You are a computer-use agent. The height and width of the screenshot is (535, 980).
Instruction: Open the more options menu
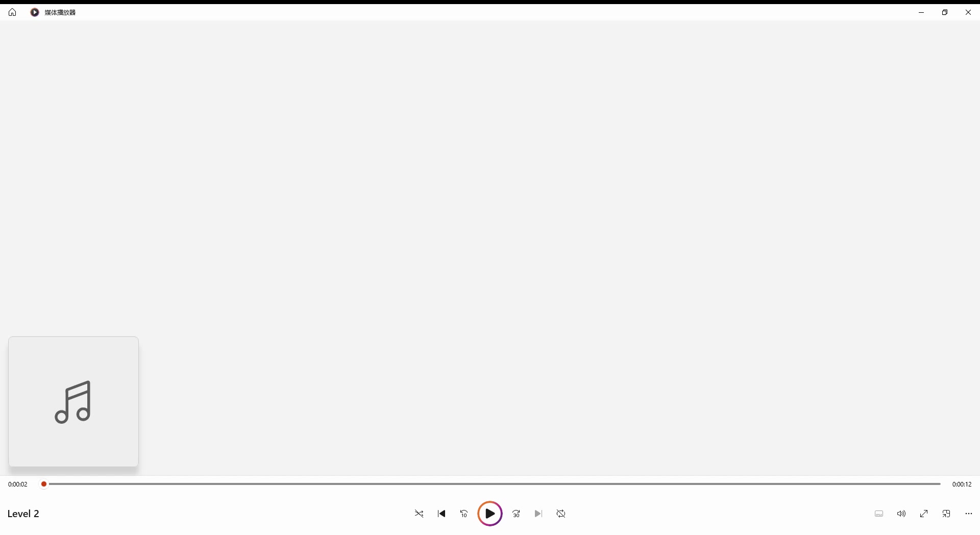[x=969, y=514]
